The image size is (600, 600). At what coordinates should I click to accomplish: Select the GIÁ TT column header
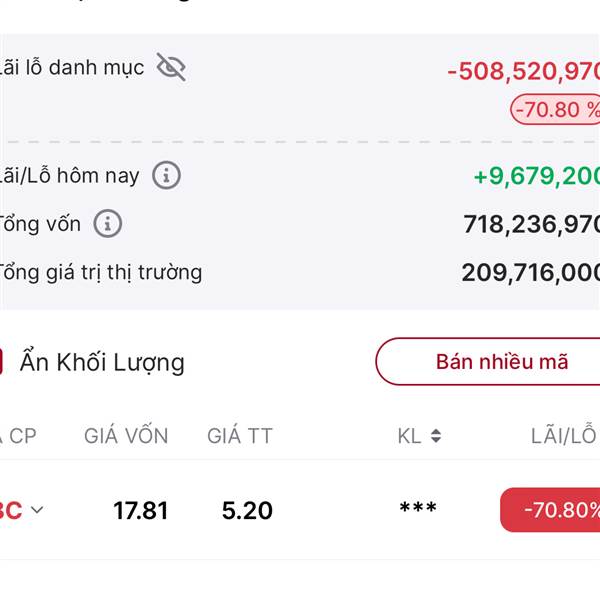(240, 436)
